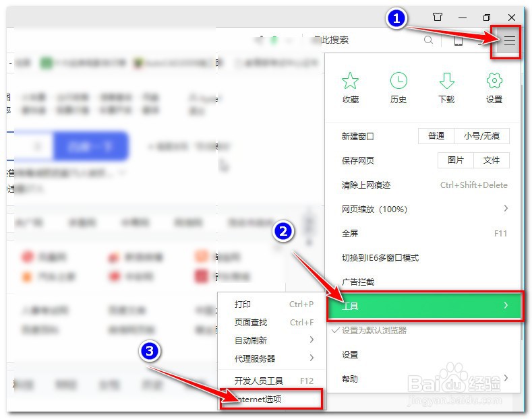Click the blue search button on page
Viewport: 532px width, 419px height.
tap(91, 146)
